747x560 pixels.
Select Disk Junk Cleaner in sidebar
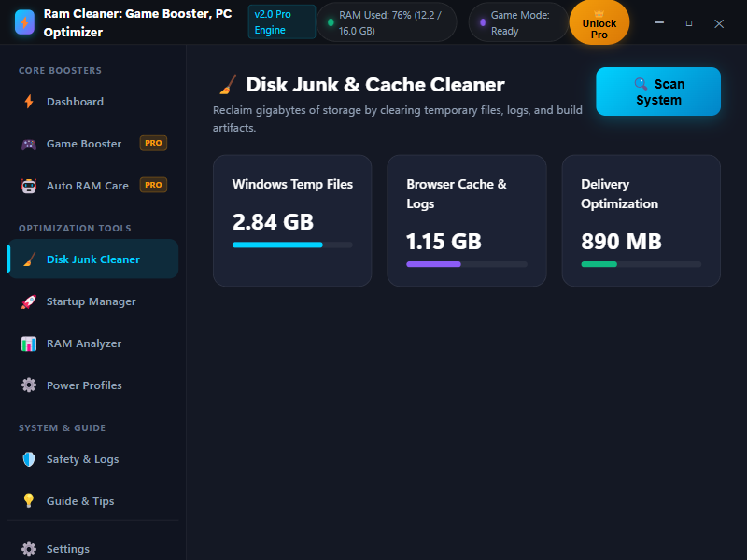(92, 259)
